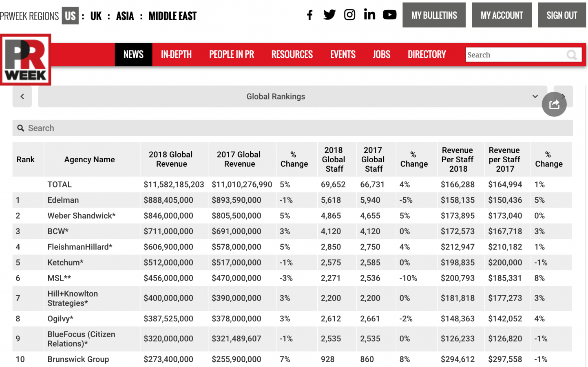Open the In-Depth menu
This screenshot has height=367, width=588.
point(176,55)
